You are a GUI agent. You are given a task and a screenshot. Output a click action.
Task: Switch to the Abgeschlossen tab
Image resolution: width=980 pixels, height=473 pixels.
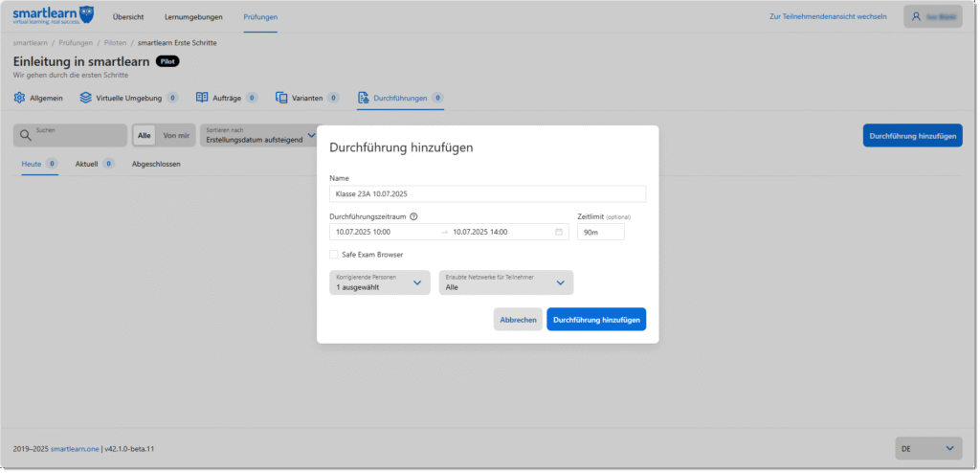point(156,164)
